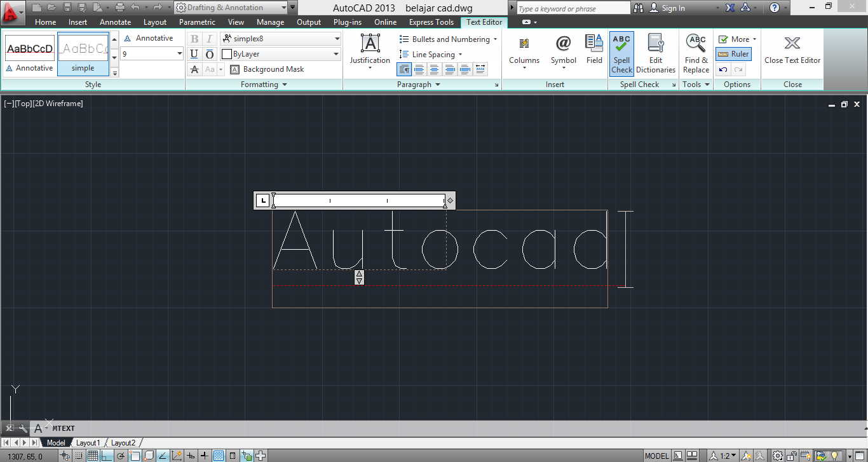The height and width of the screenshot is (462, 868).
Task: Switch to the Insert ribbon tab
Action: point(78,22)
